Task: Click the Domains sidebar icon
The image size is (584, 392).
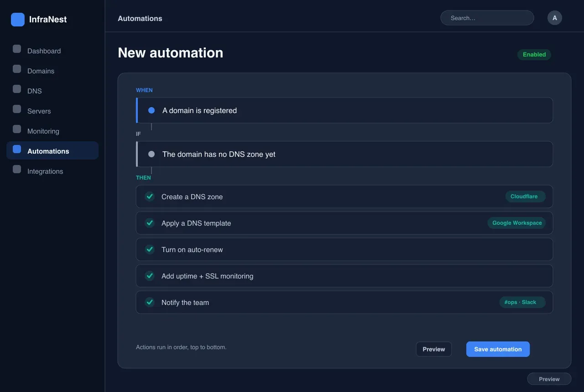Action: point(17,69)
